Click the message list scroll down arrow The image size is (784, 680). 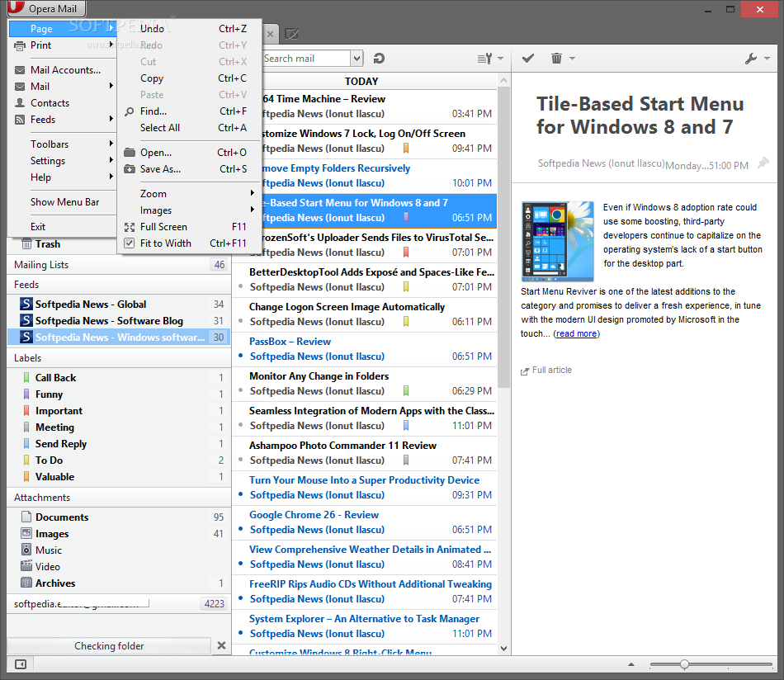click(503, 649)
